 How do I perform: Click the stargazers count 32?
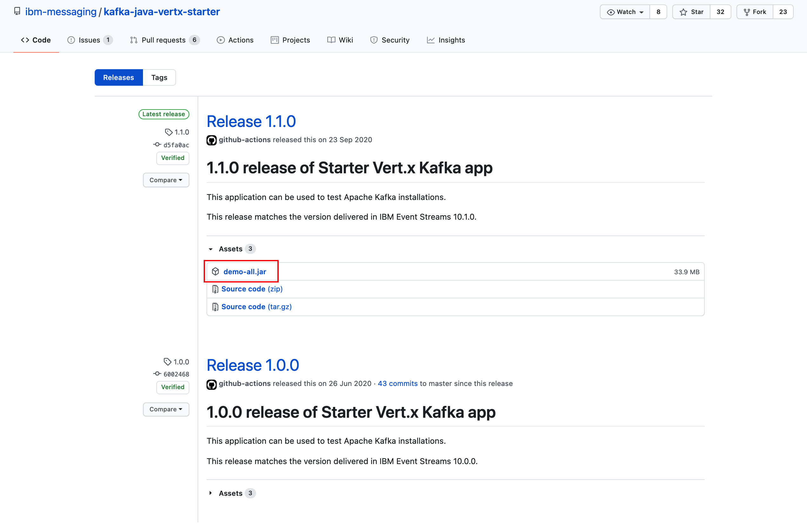click(x=721, y=12)
